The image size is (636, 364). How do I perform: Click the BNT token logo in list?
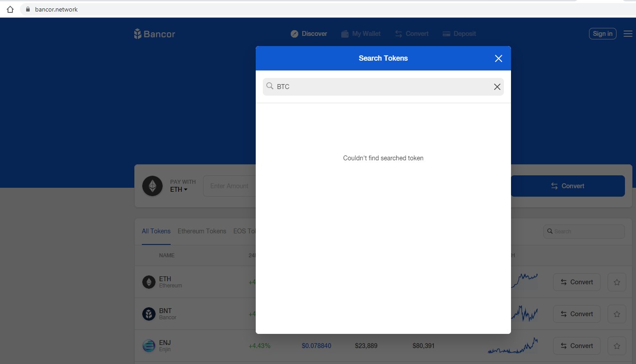(149, 314)
